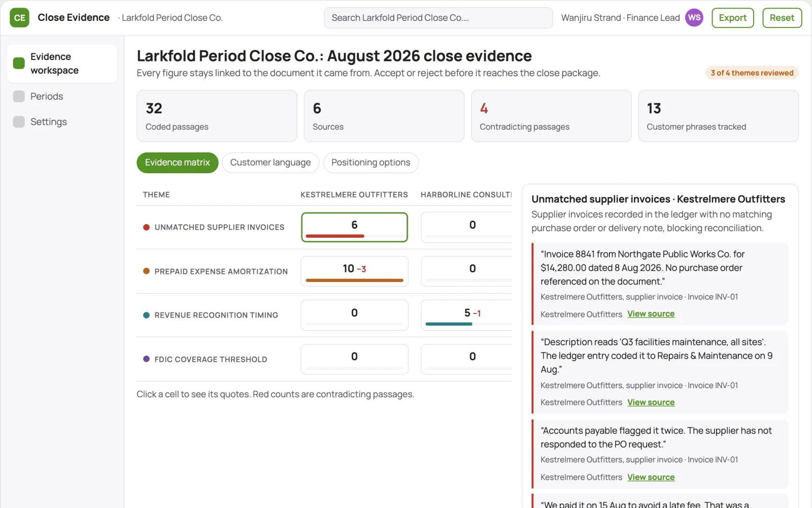
Task: Select Harborline cell for Prepaid Expense Amortization
Action: click(x=466, y=271)
